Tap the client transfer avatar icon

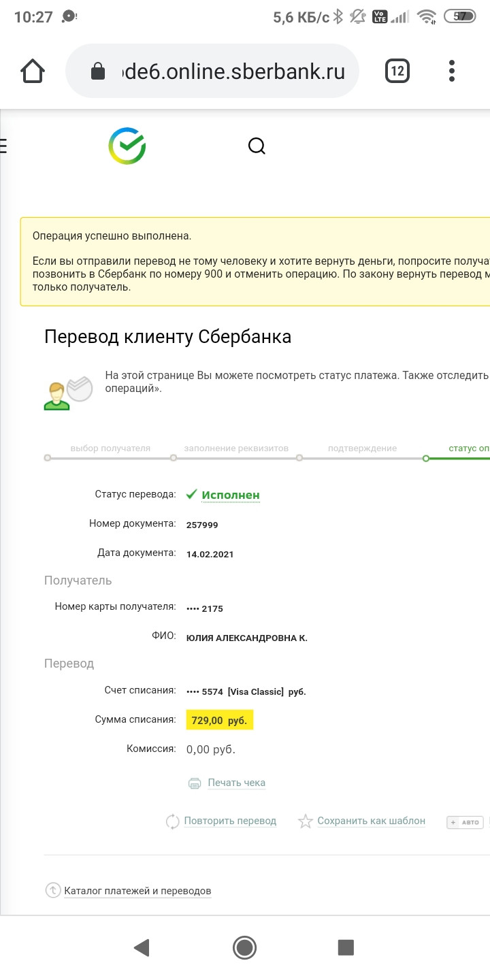tap(67, 392)
